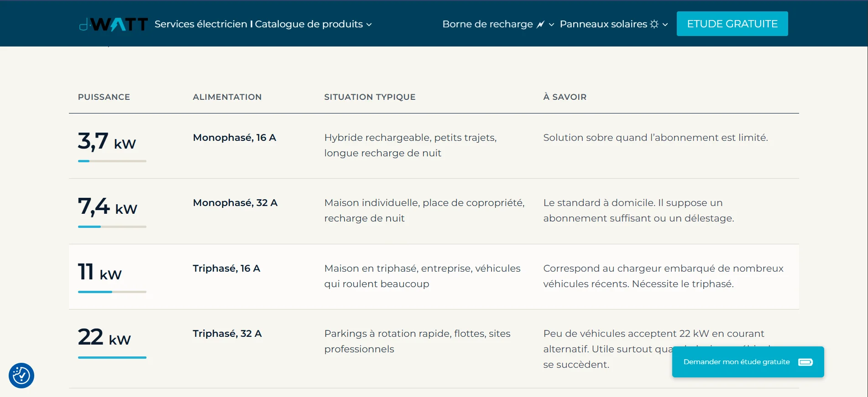Click the dWATT logo
This screenshot has height=397, width=868.
114,24
